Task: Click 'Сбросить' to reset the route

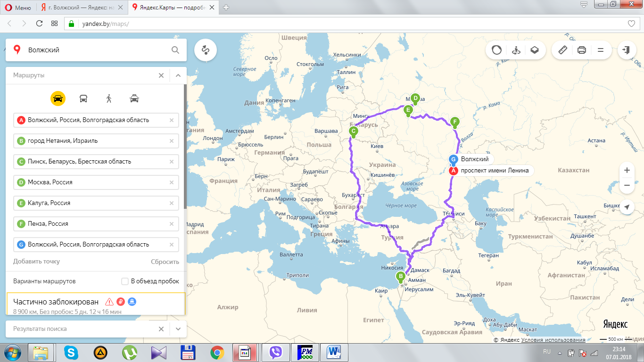Action: point(165,262)
